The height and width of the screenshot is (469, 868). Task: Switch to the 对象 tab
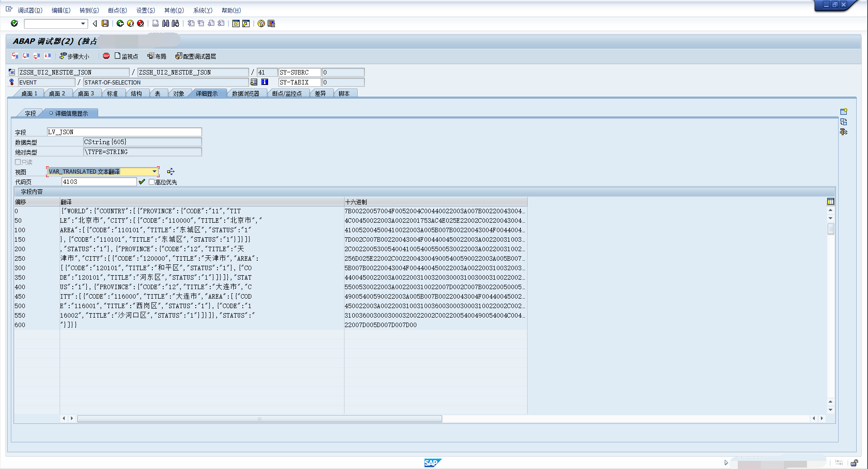coord(179,94)
